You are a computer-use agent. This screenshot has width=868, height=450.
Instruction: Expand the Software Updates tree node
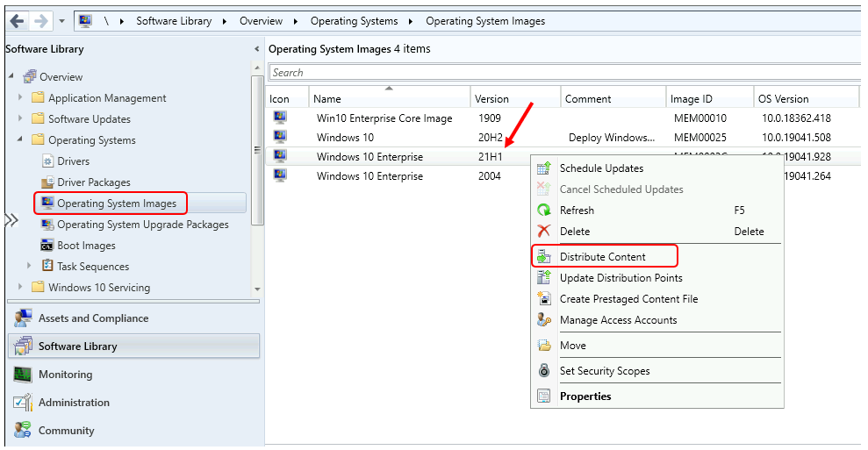click(20, 118)
